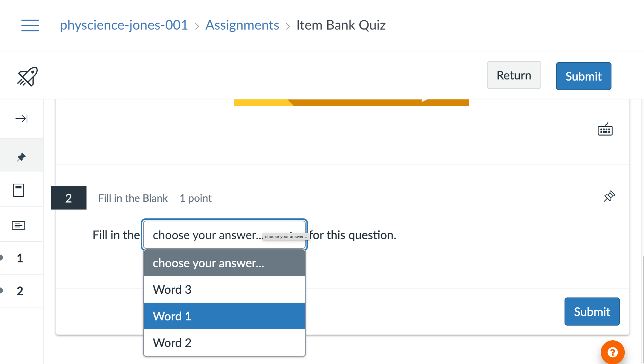Click the rocket icon

click(x=27, y=76)
